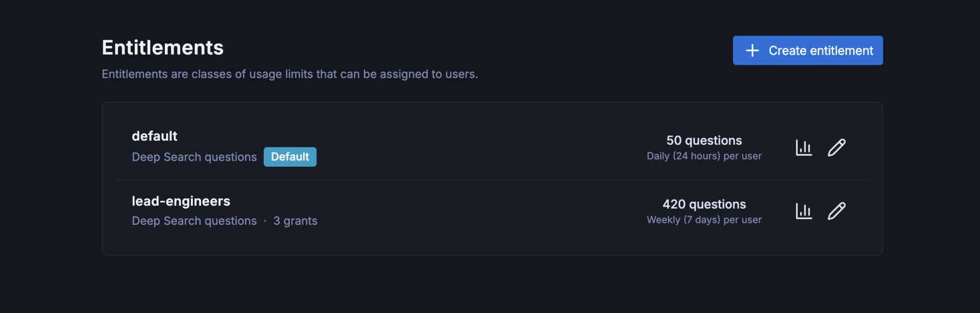Click the plus icon on Create entitlement button
980x313 pixels.
pos(752,50)
